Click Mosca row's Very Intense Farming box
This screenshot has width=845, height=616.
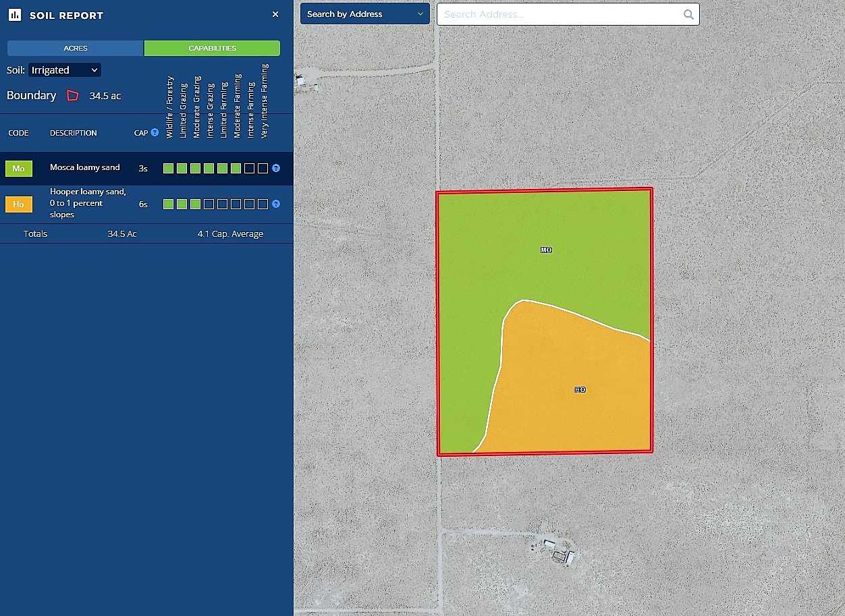coord(263,169)
